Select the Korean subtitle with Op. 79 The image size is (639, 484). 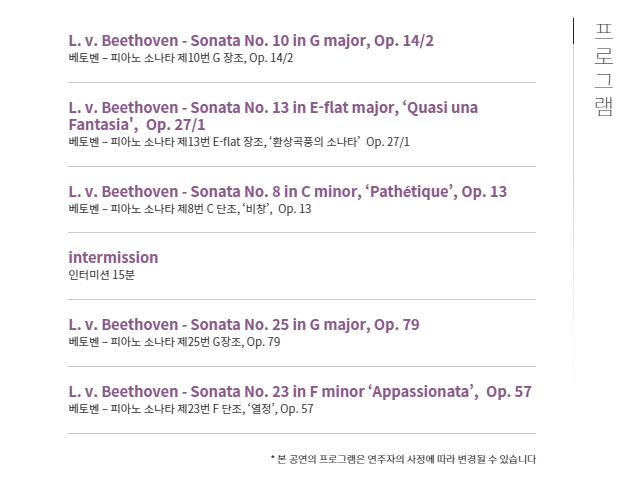pos(174,342)
